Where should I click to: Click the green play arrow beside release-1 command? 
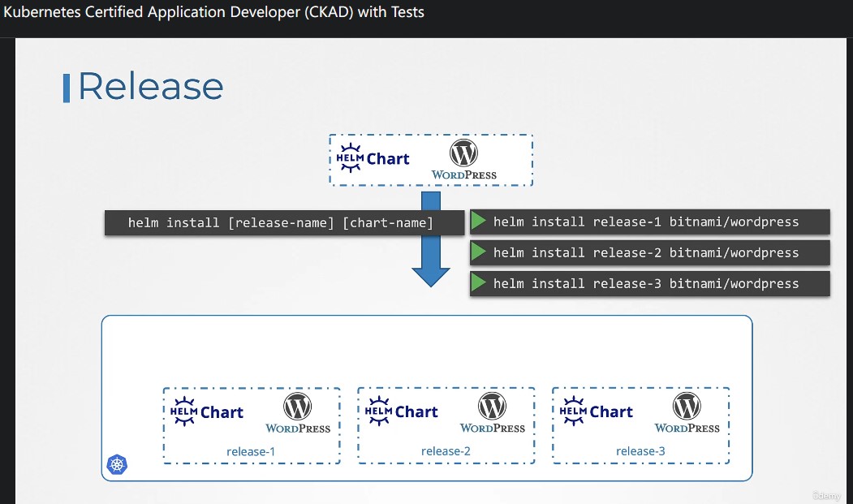[x=479, y=221]
